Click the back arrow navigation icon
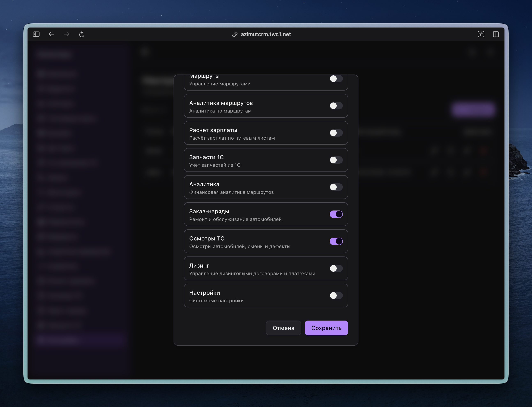Viewport: 532px width, 407px height. [x=51, y=34]
